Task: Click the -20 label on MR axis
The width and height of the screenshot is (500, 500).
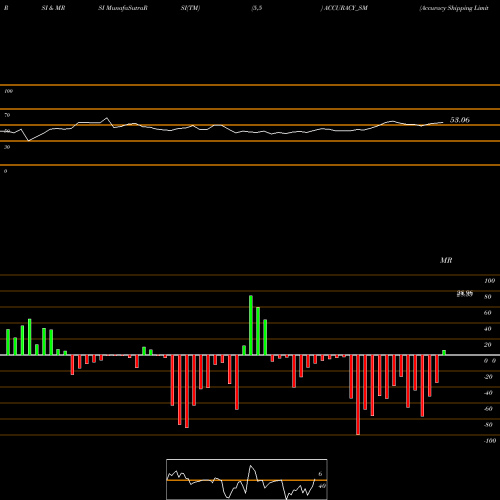Action: (x=488, y=377)
